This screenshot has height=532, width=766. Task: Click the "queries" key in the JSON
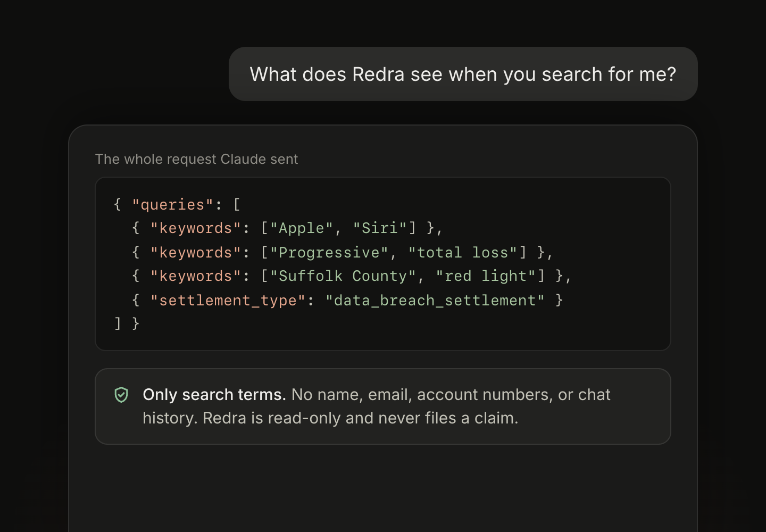173,204
